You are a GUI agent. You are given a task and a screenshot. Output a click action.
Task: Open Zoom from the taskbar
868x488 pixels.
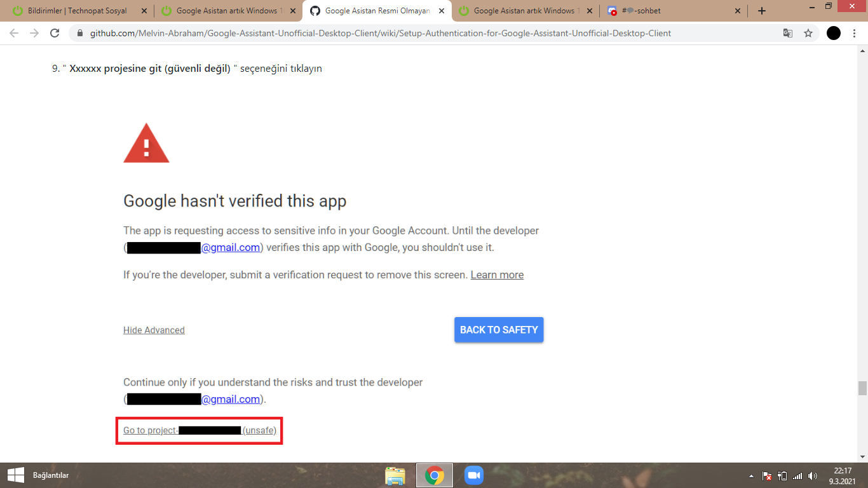474,475
